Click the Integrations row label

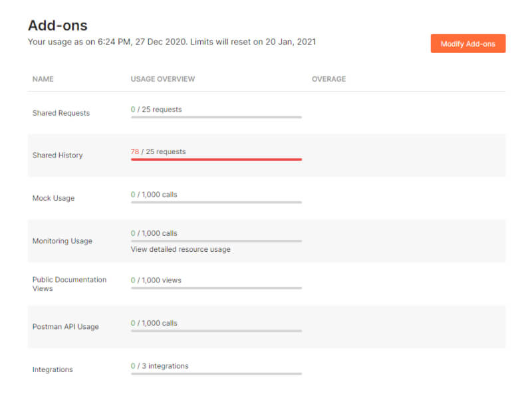(x=53, y=369)
